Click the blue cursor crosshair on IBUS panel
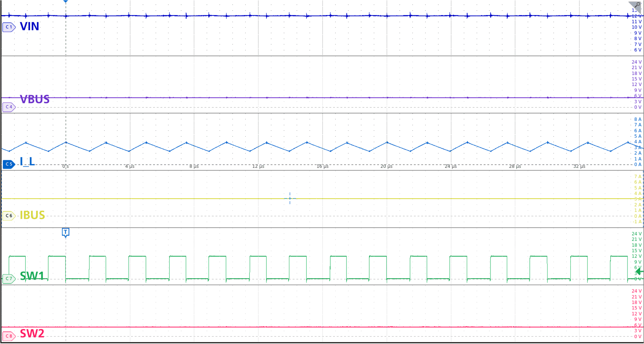This screenshot has height=344, width=644. 290,198
